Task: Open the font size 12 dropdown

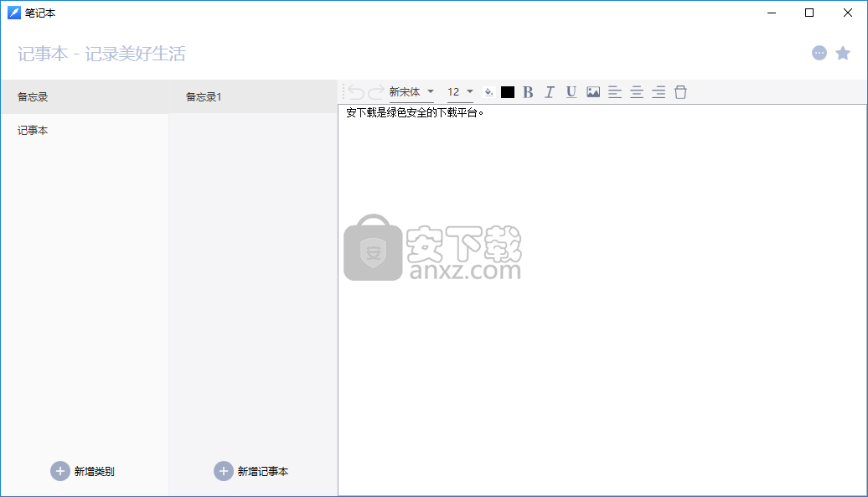Action: tap(460, 92)
